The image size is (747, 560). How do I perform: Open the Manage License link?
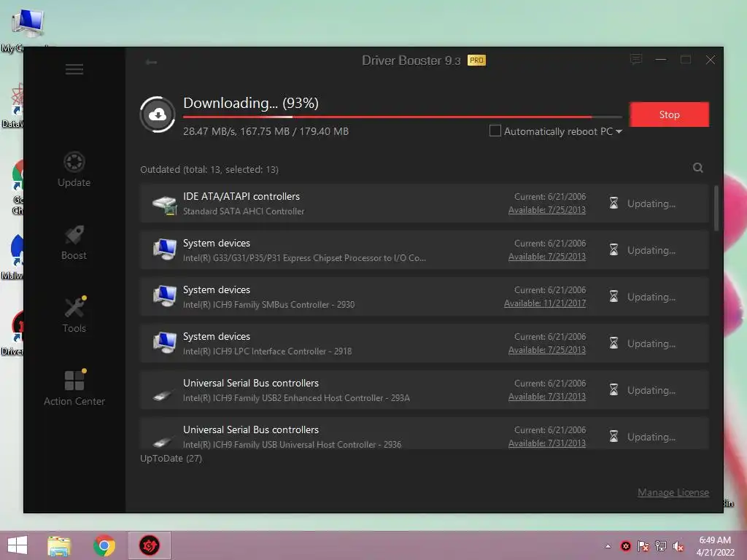[673, 492]
